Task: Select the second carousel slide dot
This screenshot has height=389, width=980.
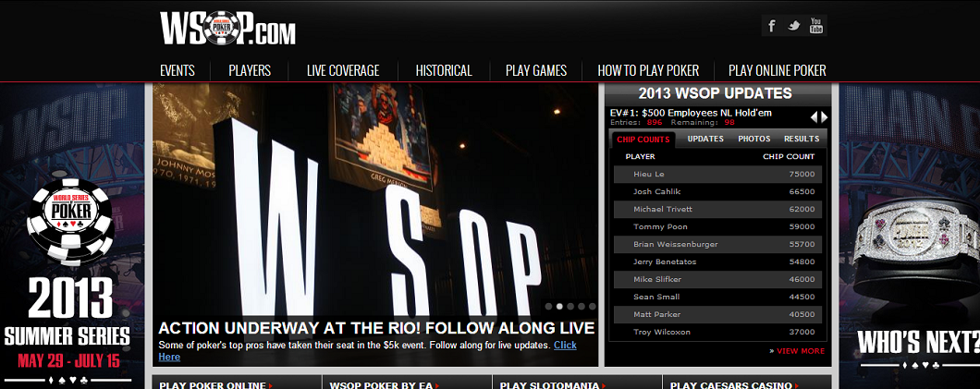Action: click(560, 307)
